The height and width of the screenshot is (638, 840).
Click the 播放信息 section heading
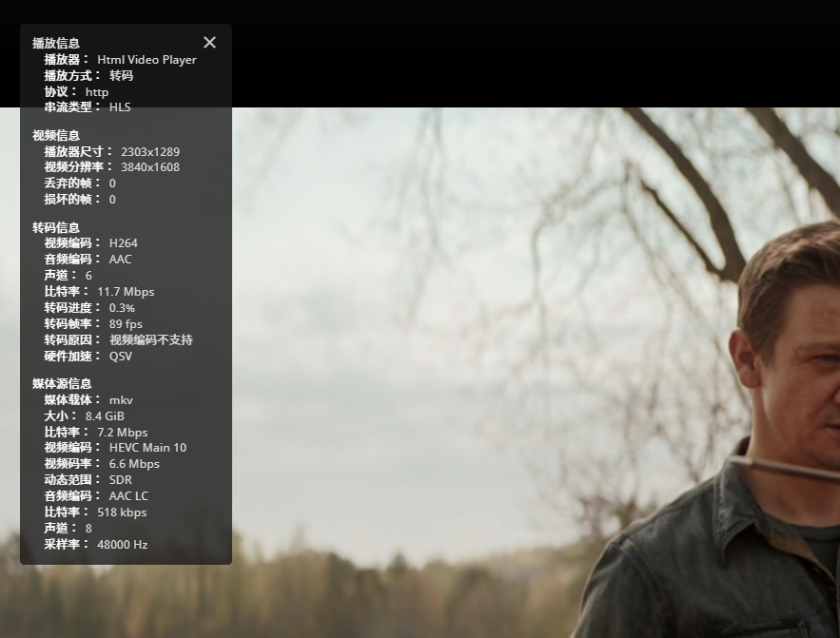point(56,43)
